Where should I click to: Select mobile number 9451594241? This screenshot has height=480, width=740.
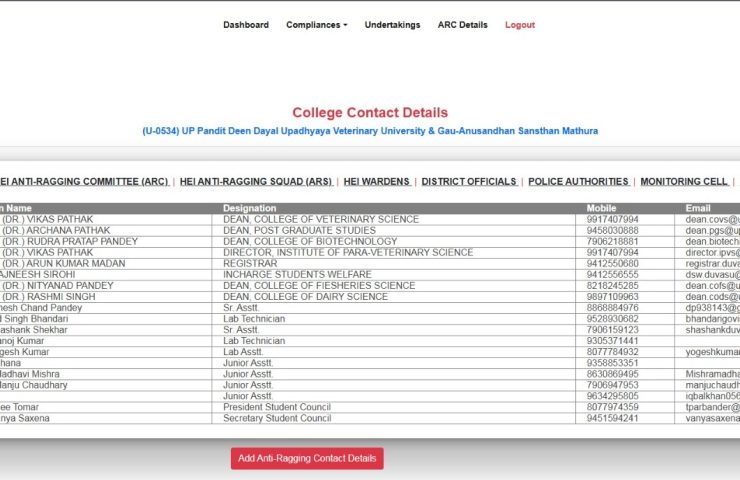pos(625,418)
